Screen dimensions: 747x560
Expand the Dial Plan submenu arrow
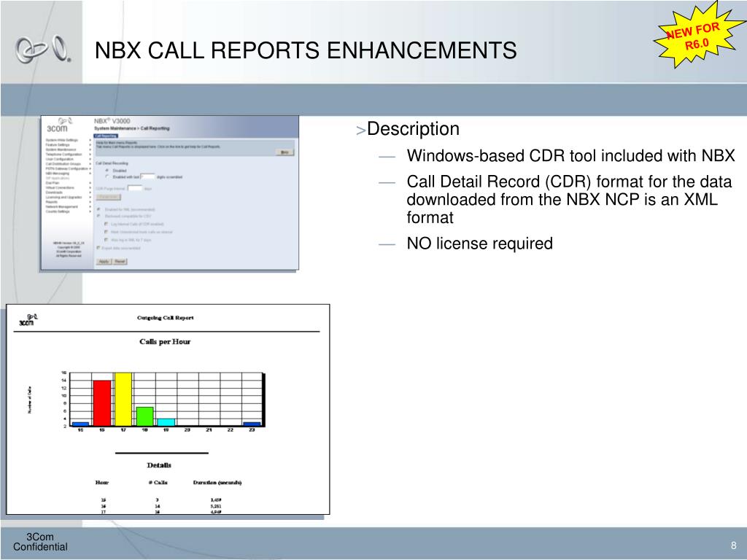[90, 183]
